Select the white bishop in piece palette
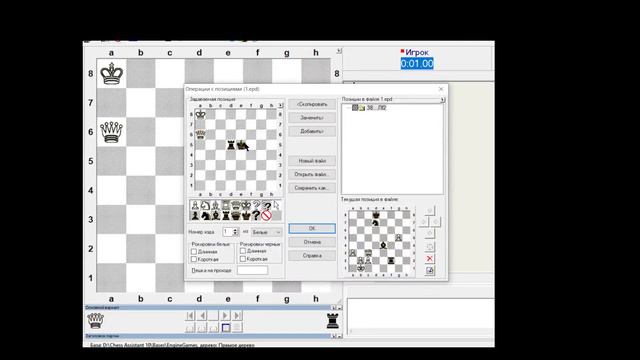The height and width of the screenshot is (360, 640). tap(216, 205)
